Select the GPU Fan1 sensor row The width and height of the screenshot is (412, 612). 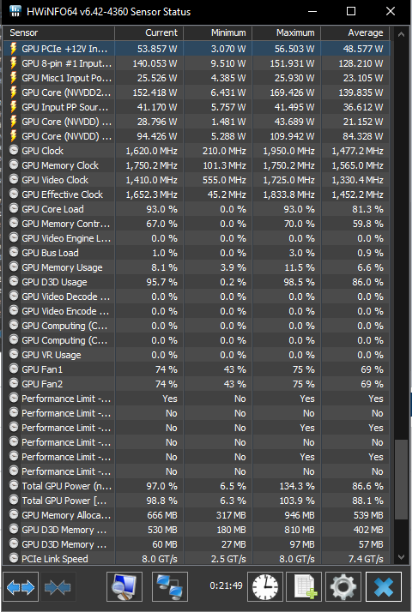pos(196,369)
